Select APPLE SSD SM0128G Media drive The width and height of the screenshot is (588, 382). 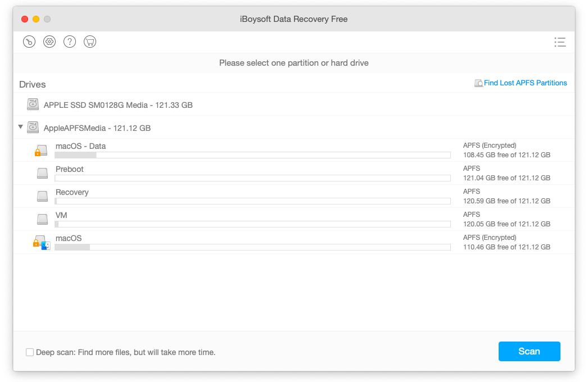(118, 105)
